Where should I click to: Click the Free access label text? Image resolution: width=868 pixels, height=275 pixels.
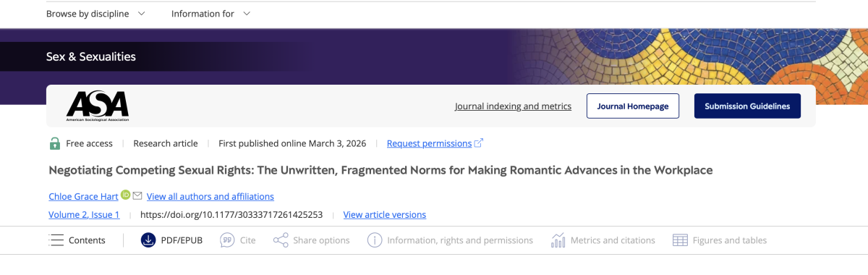click(x=90, y=143)
